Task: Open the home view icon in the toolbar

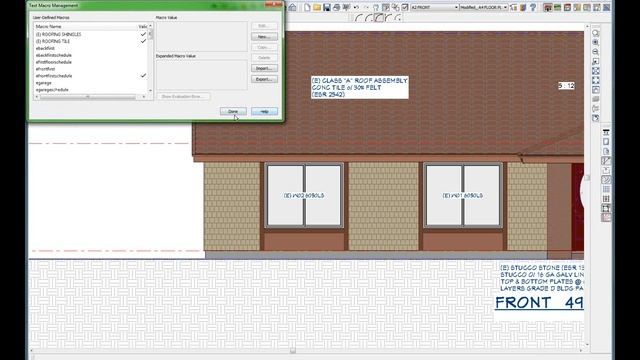Action: [293, 7]
